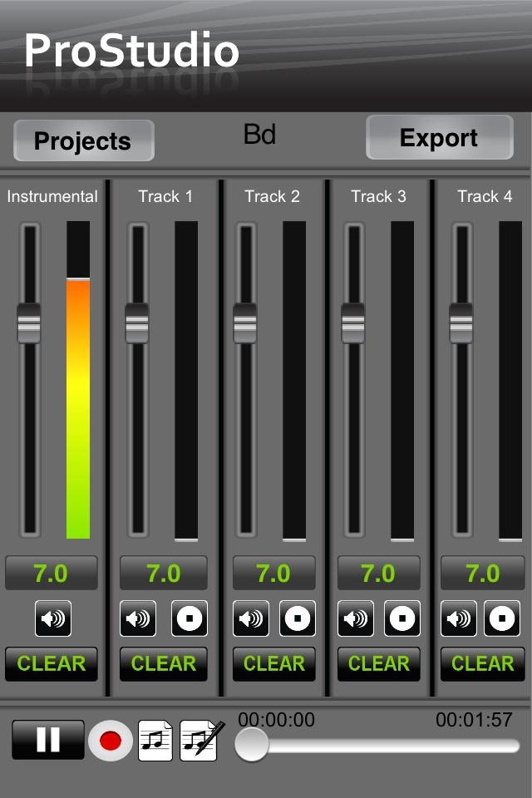Click the Track 4 7.0 volume readout
Image resolution: width=532 pixels, height=798 pixels.
click(x=483, y=573)
